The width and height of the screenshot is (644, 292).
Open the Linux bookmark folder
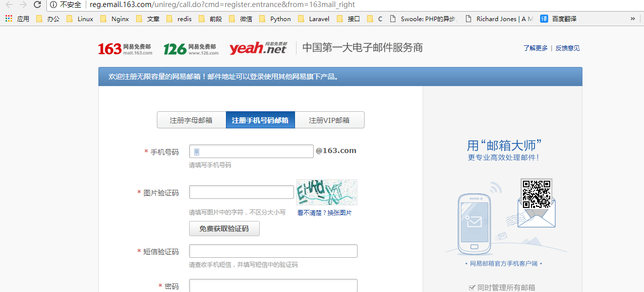(x=80, y=19)
